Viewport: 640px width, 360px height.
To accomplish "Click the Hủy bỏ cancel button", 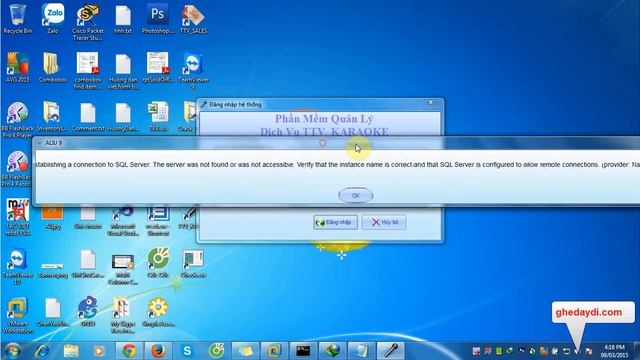I will 384,222.
